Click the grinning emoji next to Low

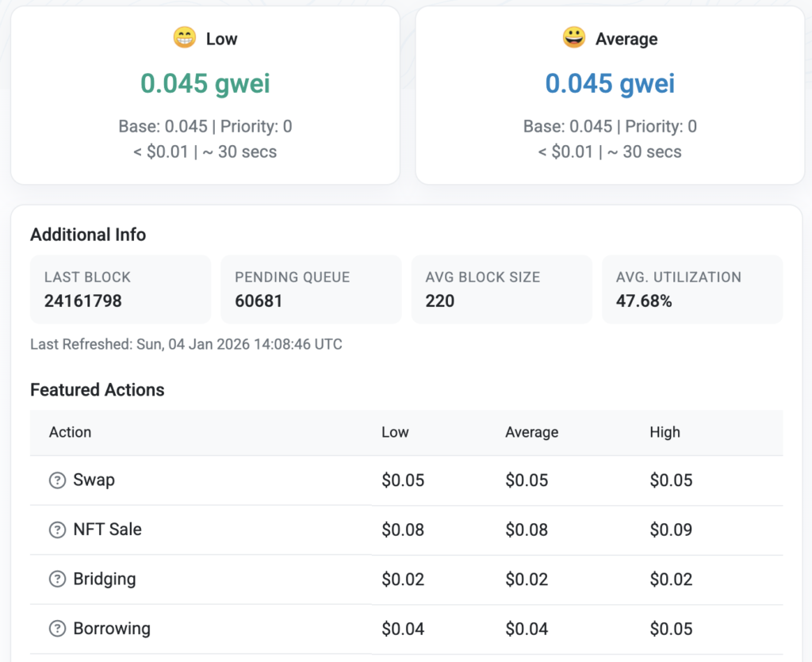184,38
